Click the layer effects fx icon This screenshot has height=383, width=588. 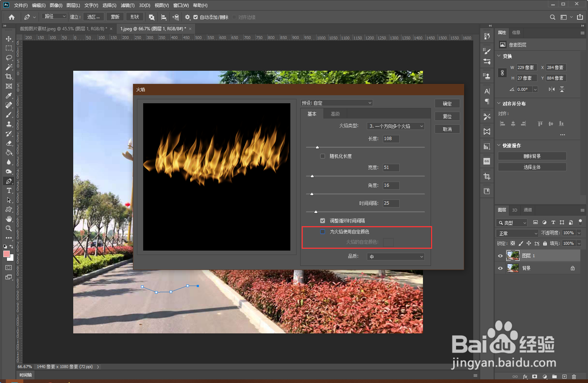tap(525, 376)
